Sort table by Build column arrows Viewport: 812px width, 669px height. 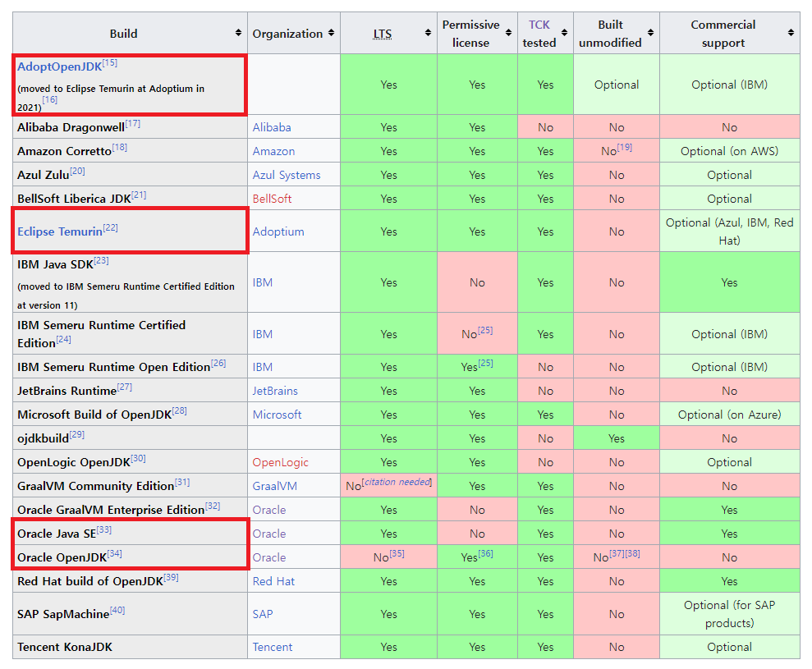pyautogui.click(x=238, y=33)
